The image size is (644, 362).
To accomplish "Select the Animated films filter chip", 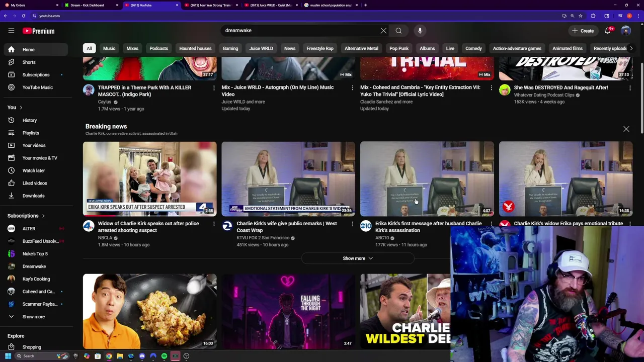I will coord(568,48).
